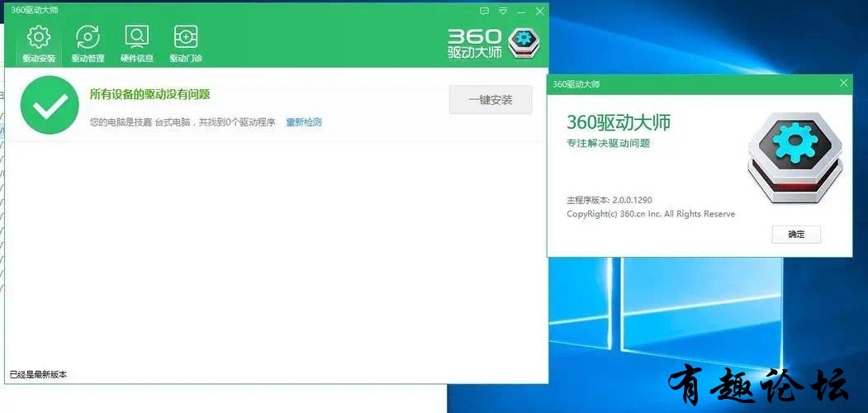
Task: Close the about dialog with X
Action: 844,83
